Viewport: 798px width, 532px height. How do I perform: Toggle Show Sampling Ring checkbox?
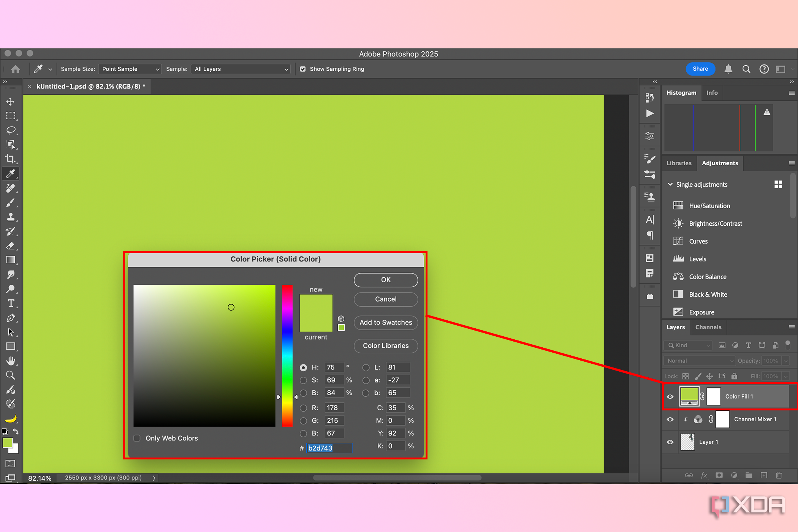(303, 69)
